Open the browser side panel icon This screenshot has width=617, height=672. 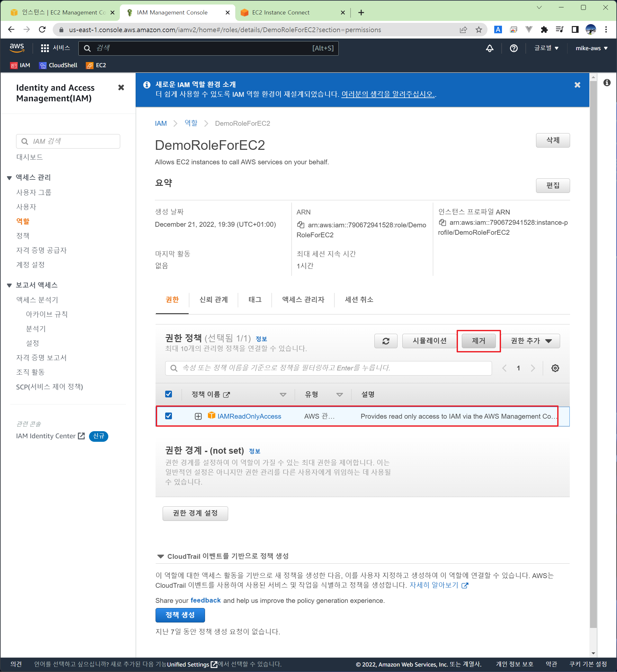point(575,30)
